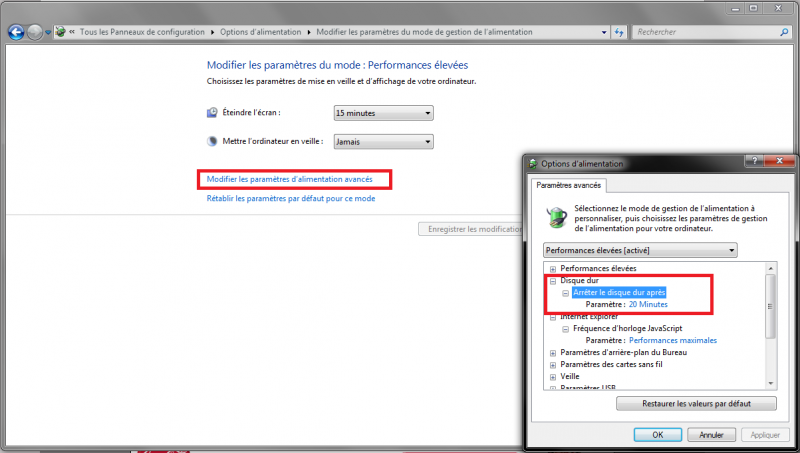Click the moon icon beside 'Mettre l'ordinateur en veille'
Viewport: 800px width, 453px height.
tap(212, 141)
